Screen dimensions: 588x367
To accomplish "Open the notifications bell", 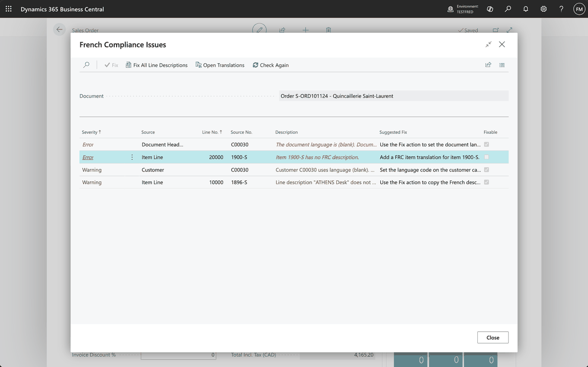I will [525, 9].
